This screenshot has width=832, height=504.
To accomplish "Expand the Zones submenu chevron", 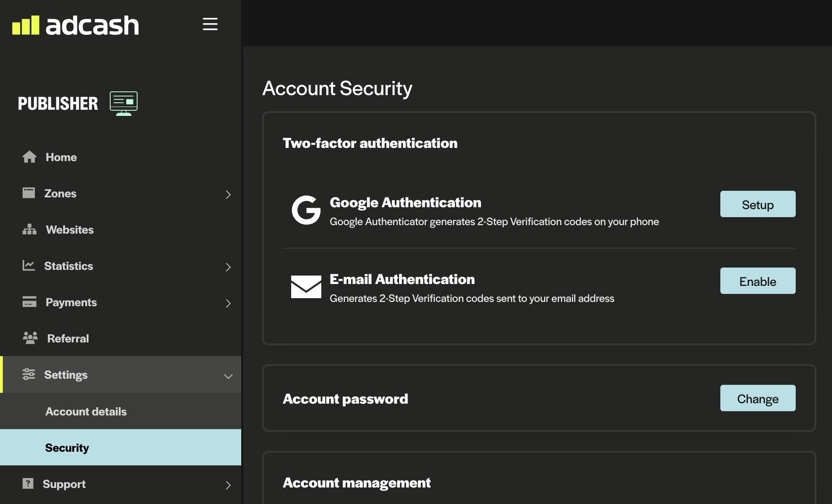I will coord(228,195).
